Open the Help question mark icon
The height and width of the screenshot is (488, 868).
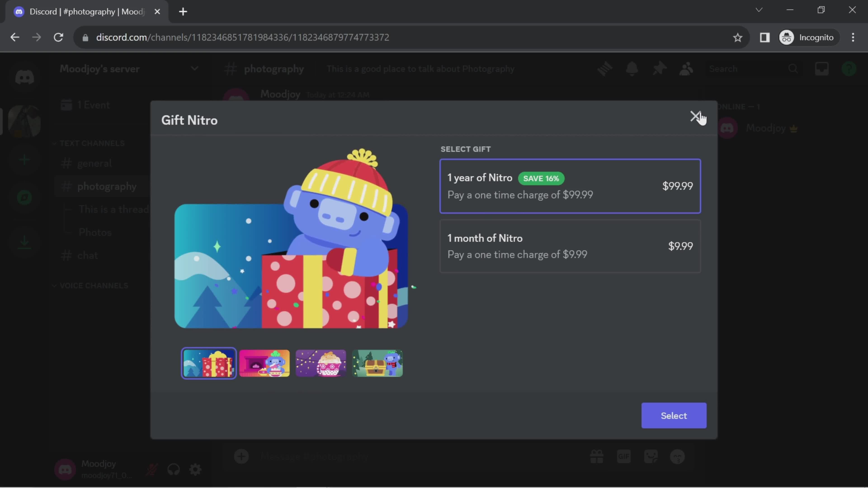pos(849,69)
